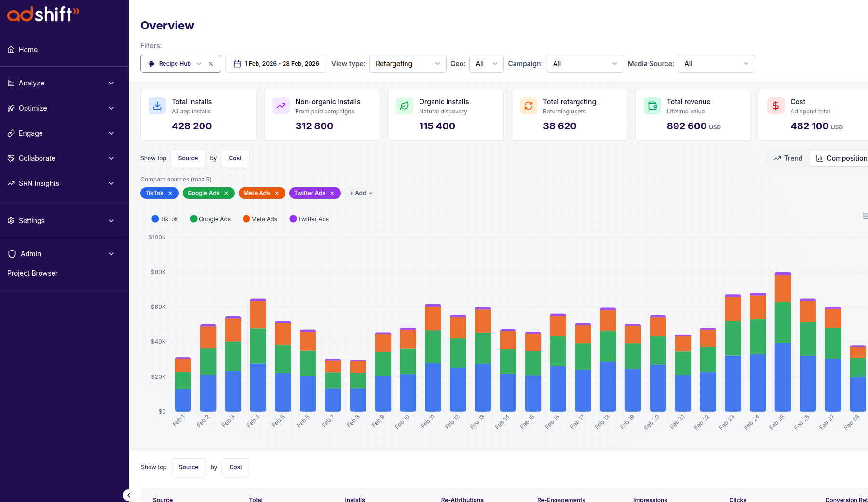Toggle the Cost metric in Show top

point(235,158)
